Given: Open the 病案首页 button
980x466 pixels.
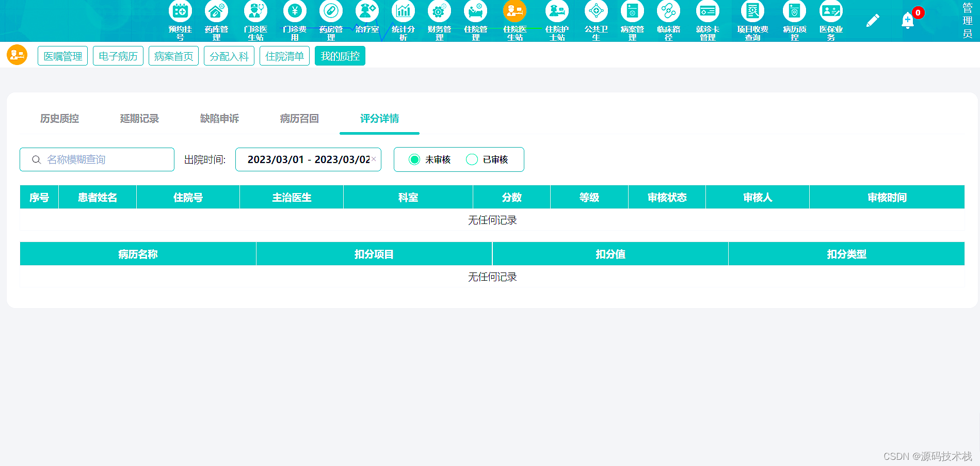Looking at the screenshot, I should tap(173, 56).
